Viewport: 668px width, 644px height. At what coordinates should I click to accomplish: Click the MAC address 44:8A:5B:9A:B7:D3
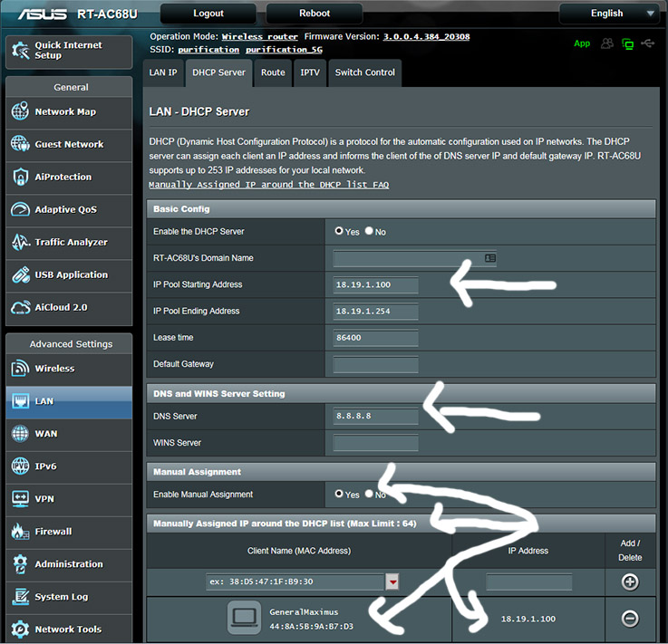pos(312,627)
